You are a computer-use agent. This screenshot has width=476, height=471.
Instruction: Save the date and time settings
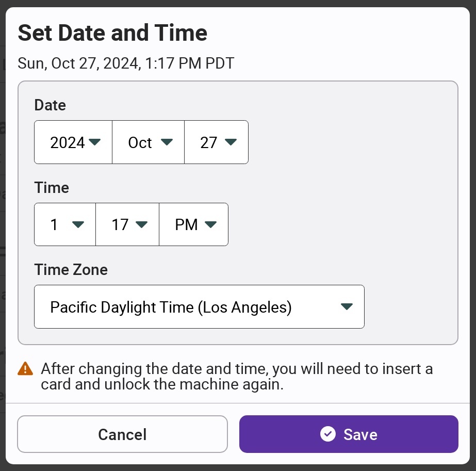[x=349, y=434]
